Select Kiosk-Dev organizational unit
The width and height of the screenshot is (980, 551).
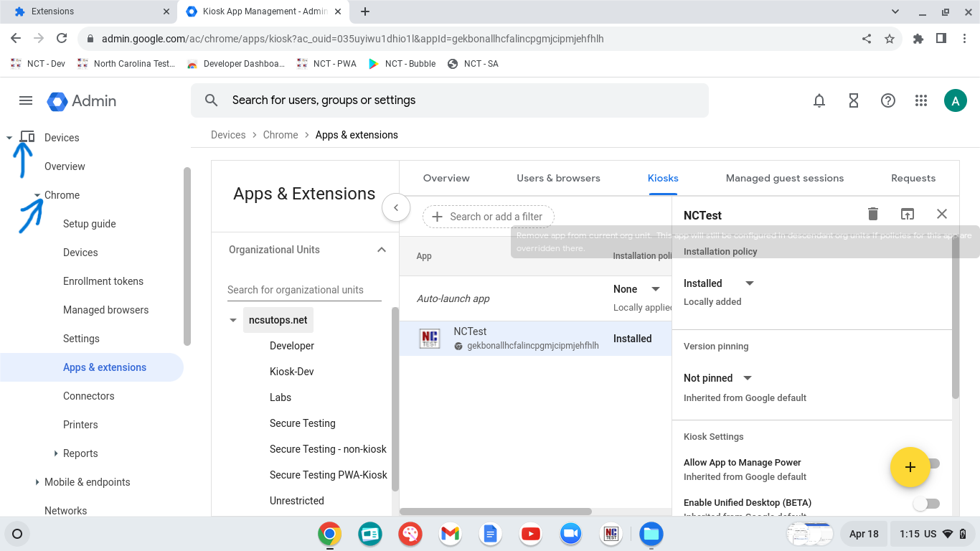point(292,372)
